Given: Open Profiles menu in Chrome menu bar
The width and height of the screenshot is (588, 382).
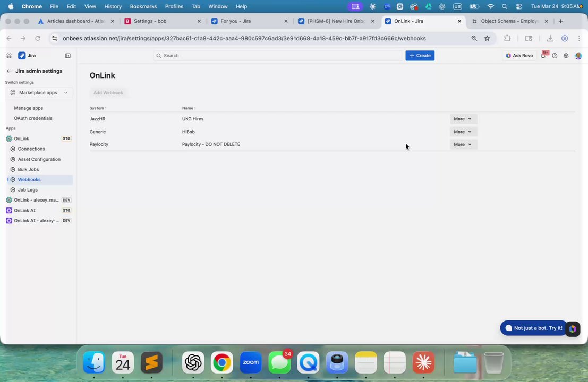Looking at the screenshot, I should click(x=174, y=6).
